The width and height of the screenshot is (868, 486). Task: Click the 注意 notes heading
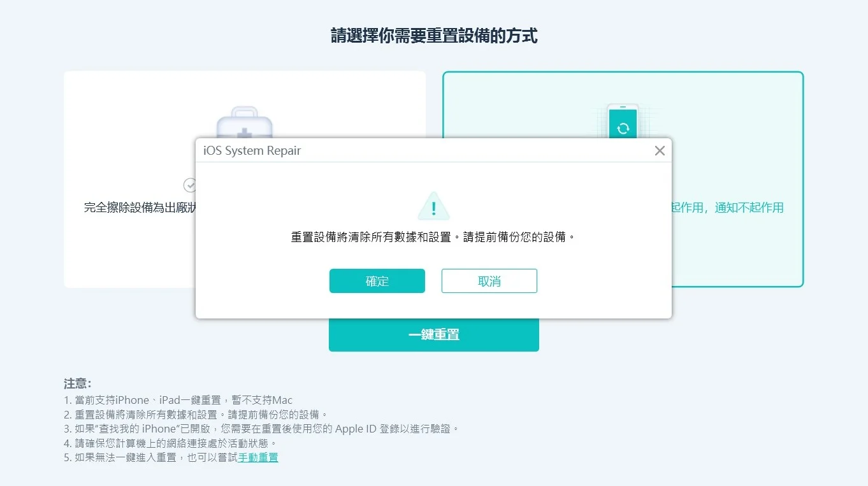(76, 383)
